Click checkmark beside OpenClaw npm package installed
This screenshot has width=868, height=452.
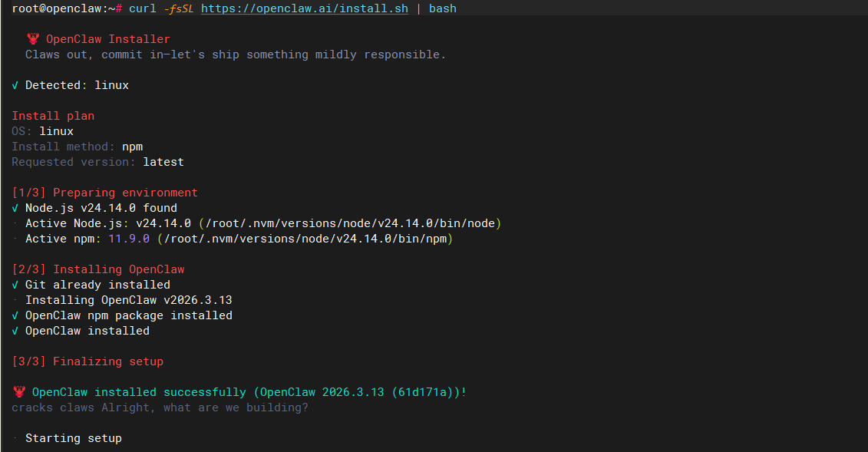click(x=15, y=315)
